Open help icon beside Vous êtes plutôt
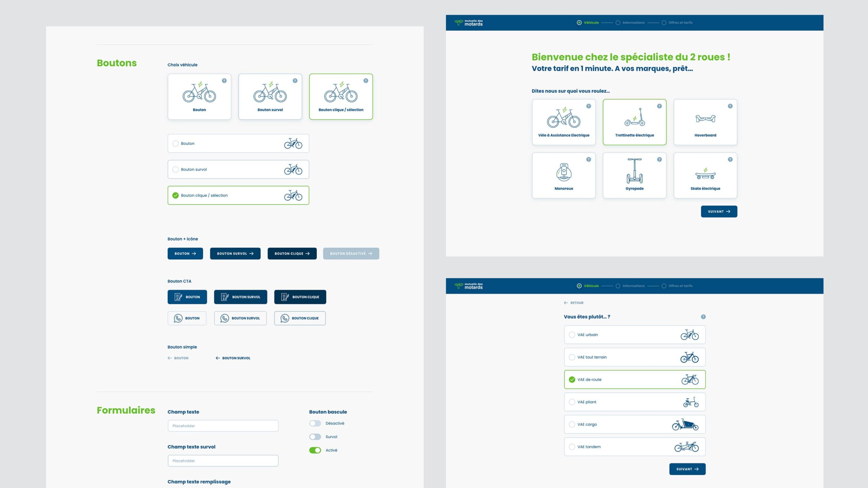 703,317
